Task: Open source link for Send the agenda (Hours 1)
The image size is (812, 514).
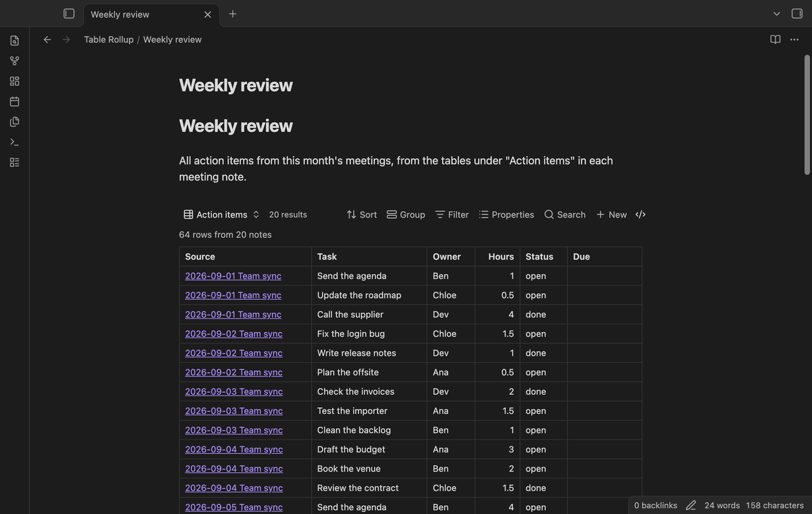Action: [233, 276]
